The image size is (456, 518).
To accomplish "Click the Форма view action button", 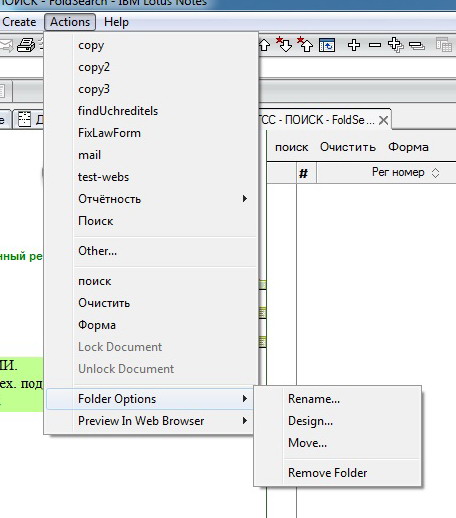I will [x=408, y=147].
